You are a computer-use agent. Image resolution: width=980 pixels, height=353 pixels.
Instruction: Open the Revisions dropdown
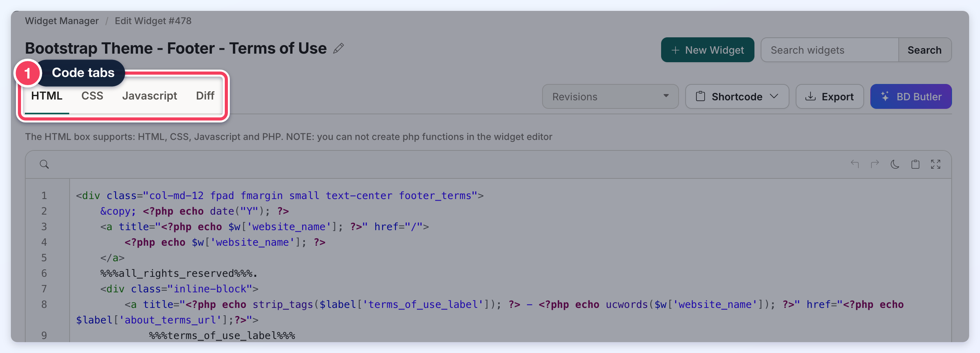click(x=610, y=96)
